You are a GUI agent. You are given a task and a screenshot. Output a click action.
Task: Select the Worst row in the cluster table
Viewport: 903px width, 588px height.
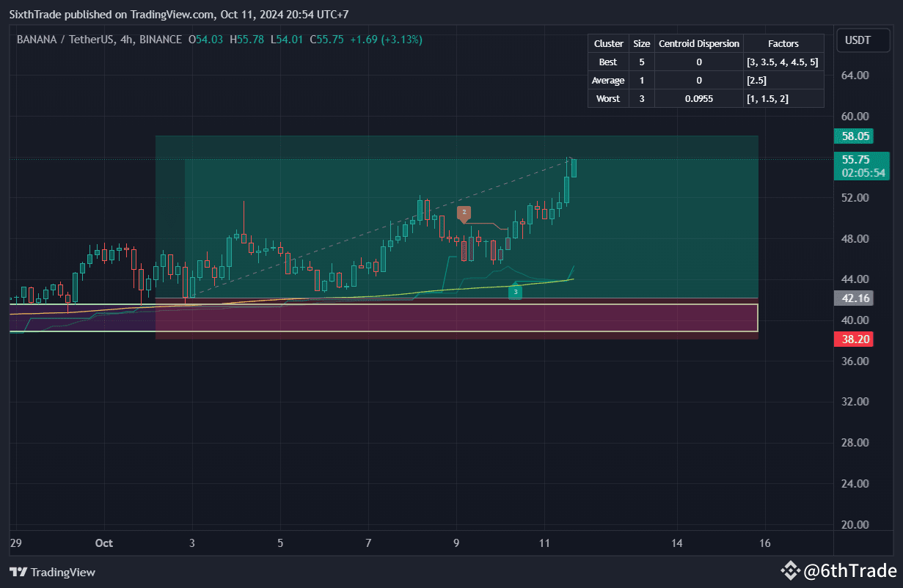(x=607, y=98)
